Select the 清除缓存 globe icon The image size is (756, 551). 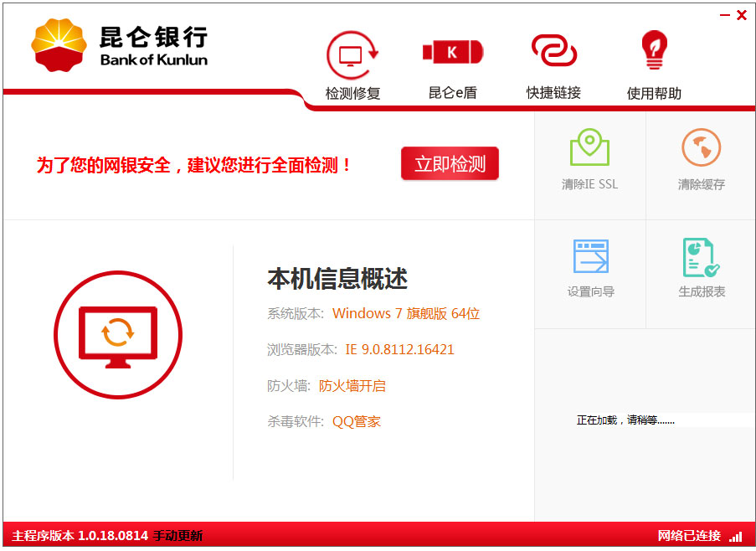click(x=701, y=149)
